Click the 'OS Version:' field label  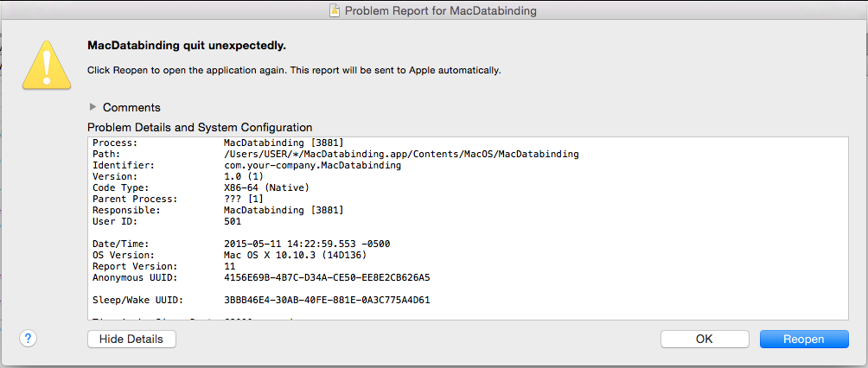tap(124, 255)
